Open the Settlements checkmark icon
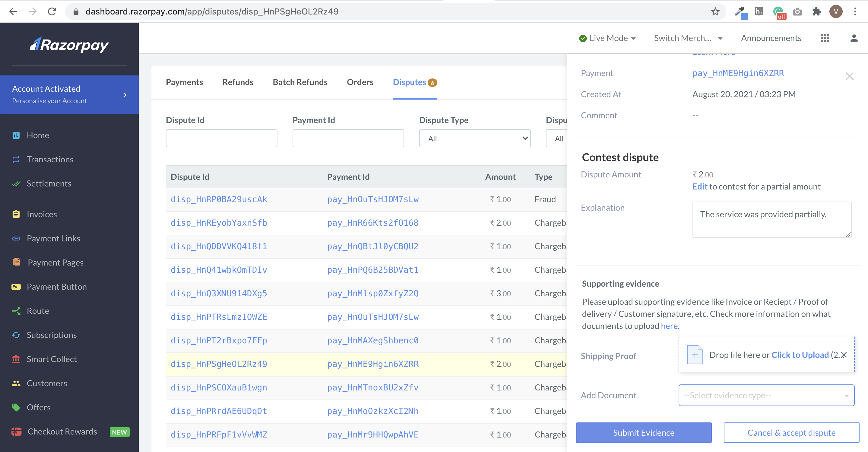Viewport: 868px width, 452px height. 16,184
